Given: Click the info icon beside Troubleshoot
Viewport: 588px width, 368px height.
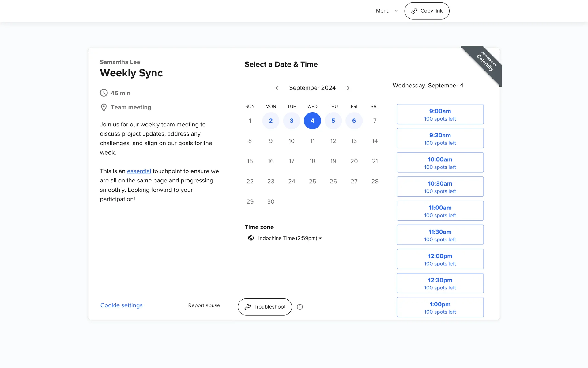Looking at the screenshot, I should 300,307.
